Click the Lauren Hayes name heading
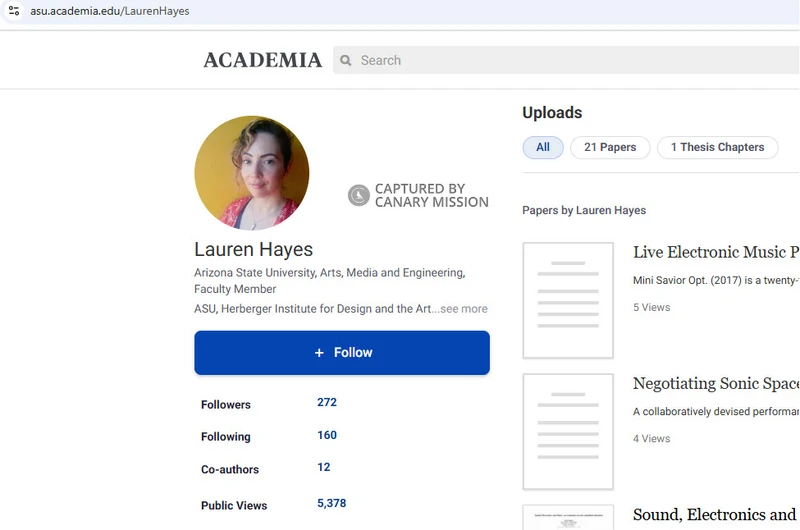The width and height of the screenshot is (800, 530). coord(254,249)
